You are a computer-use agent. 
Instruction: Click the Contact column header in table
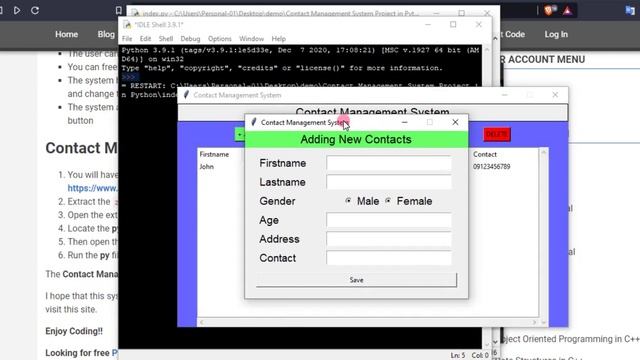click(x=485, y=154)
